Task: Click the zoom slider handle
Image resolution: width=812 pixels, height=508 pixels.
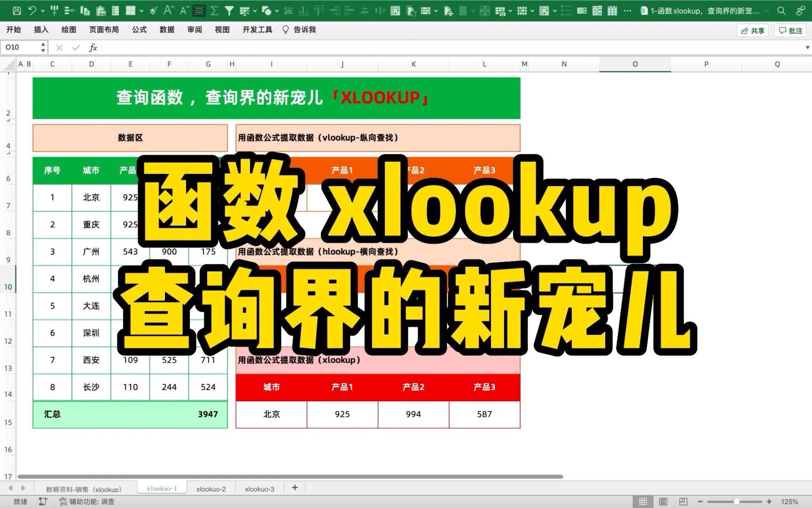Action: 737,501
